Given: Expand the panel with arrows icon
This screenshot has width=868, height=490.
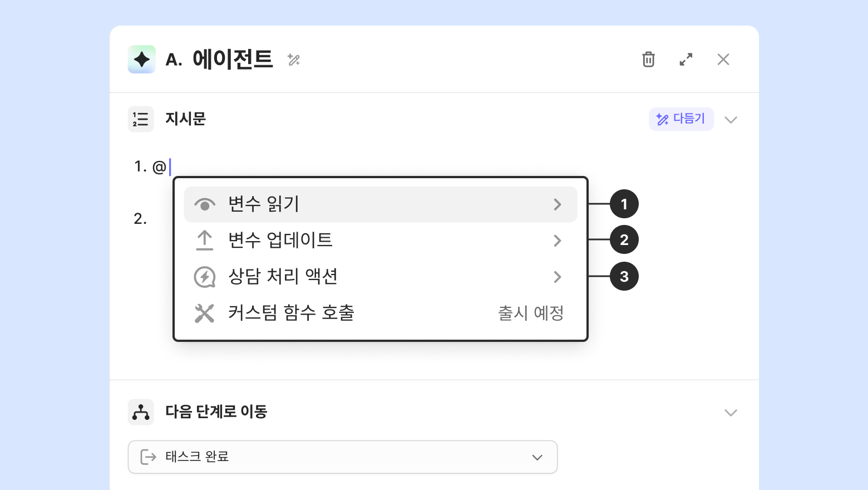Looking at the screenshot, I should (686, 60).
